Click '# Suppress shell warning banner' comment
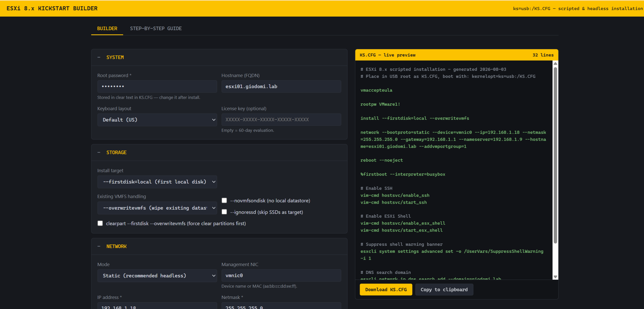This screenshot has width=644, height=309. tap(401, 244)
